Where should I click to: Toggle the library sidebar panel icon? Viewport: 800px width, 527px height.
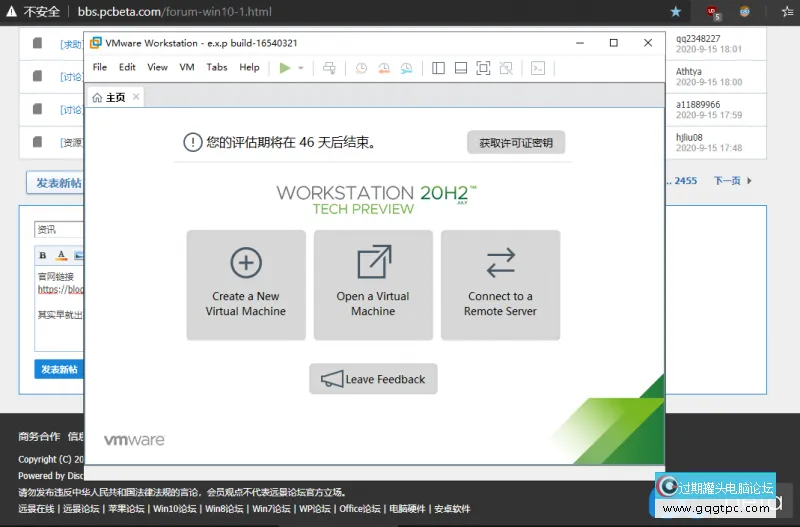click(x=438, y=68)
